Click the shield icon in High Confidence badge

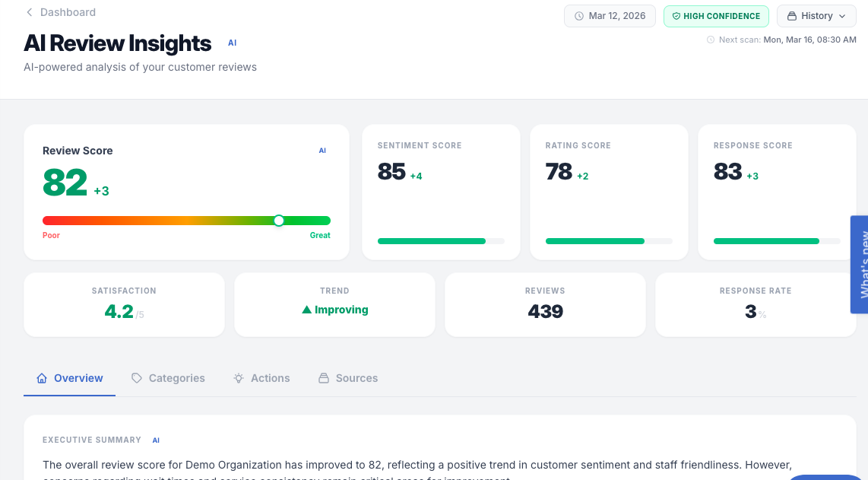[676, 16]
